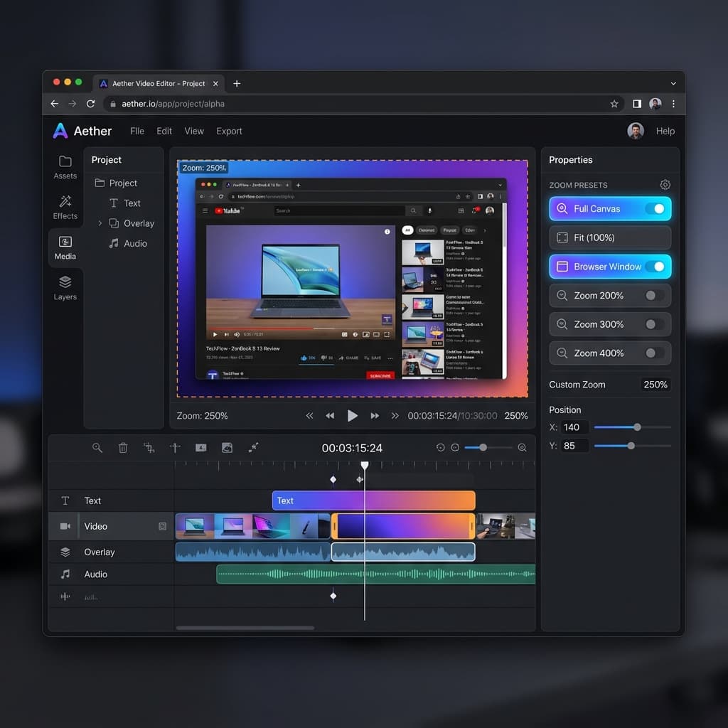Screen dimensions: 728x728
Task: Enable the Zoom 200% toggle
Action: click(x=654, y=296)
